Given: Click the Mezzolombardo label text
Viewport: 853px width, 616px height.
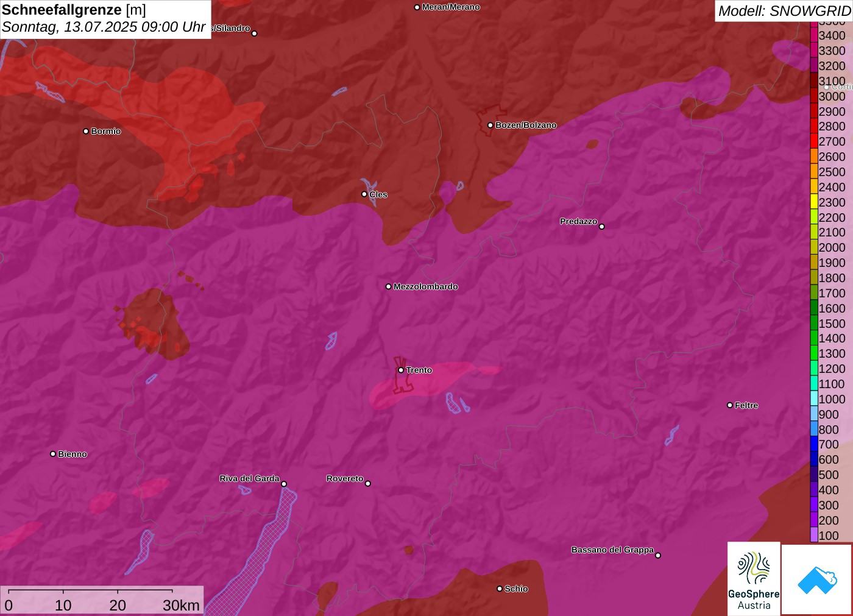Looking at the screenshot, I should click(x=426, y=286).
